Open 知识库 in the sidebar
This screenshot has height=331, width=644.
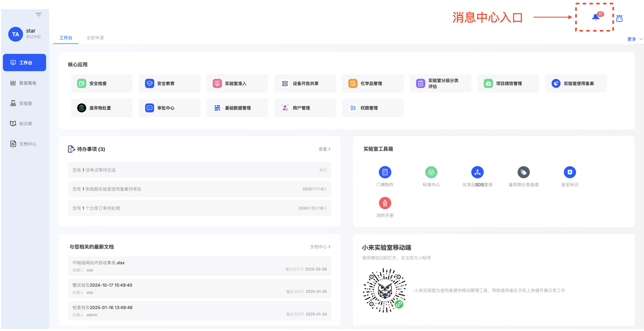pos(24,123)
